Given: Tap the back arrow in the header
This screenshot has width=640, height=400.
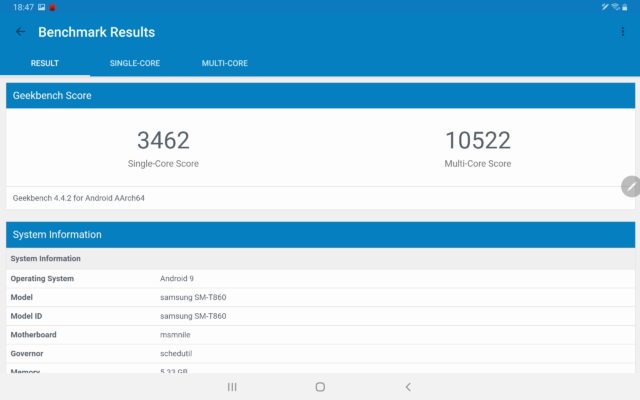Looking at the screenshot, I should pyautogui.click(x=20, y=32).
